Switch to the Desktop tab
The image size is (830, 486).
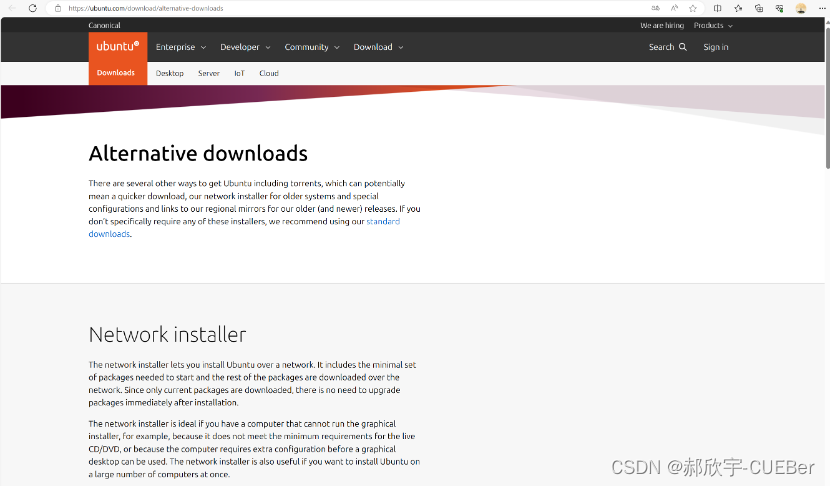pos(169,73)
